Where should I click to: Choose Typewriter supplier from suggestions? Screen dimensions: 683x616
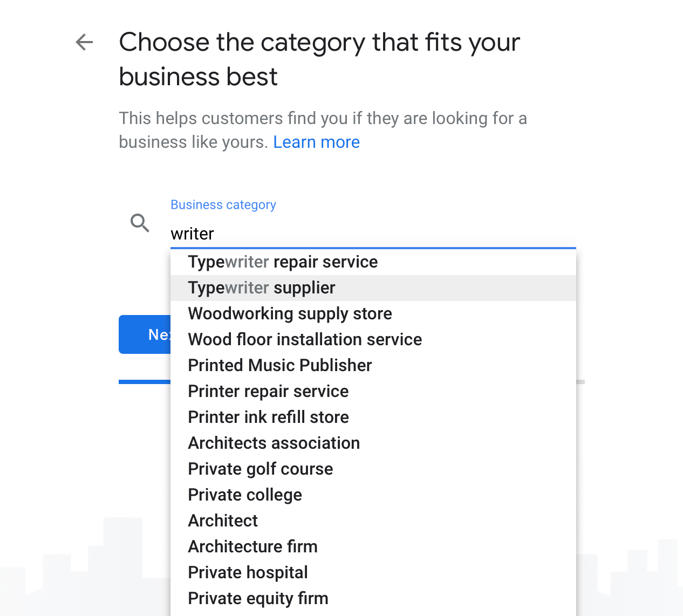262,288
